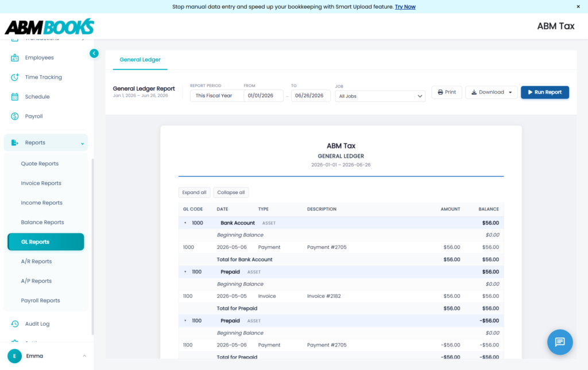The width and height of the screenshot is (588, 370).
Task: Collapse the 1000 Bank Account group
Action: coord(185,223)
